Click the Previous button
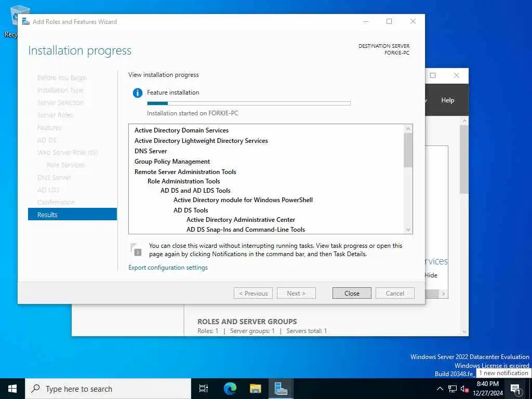This screenshot has height=399, width=532. coord(253,294)
